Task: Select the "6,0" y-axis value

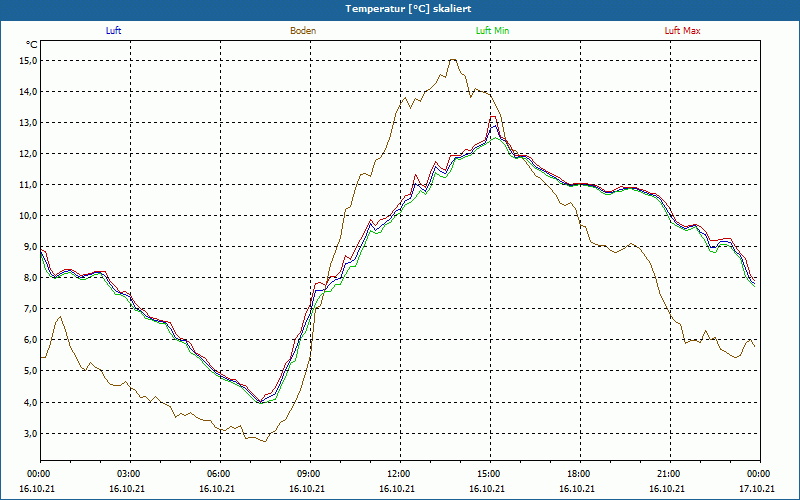Action: tap(31, 340)
